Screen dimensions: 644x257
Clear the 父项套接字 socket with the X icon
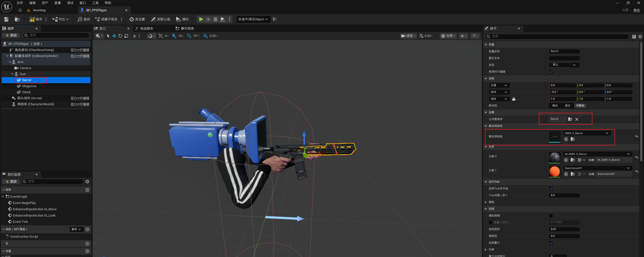[x=577, y=119]
